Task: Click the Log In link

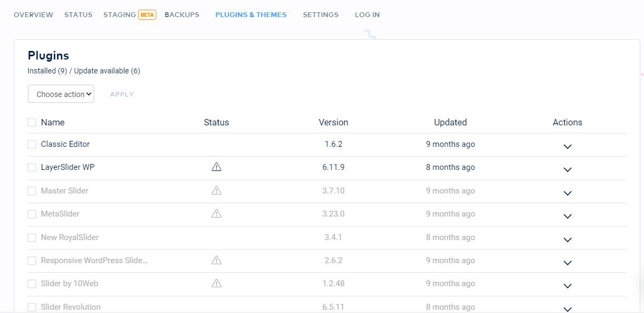Action: [x=367, y=15]
